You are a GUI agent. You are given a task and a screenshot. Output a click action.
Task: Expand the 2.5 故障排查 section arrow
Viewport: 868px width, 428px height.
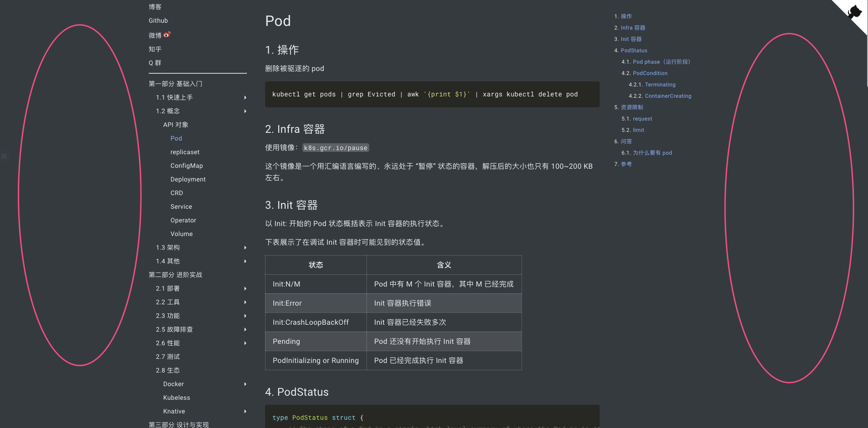click(245, 329)
